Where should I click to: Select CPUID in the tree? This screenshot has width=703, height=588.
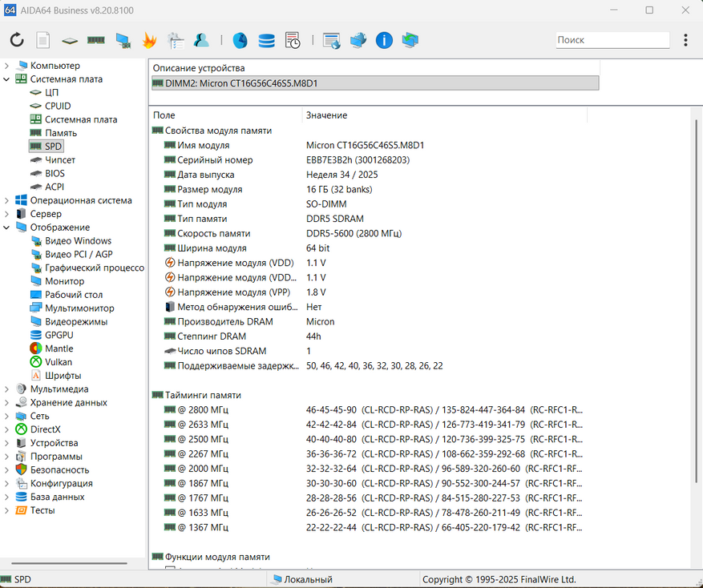[58, 106]
